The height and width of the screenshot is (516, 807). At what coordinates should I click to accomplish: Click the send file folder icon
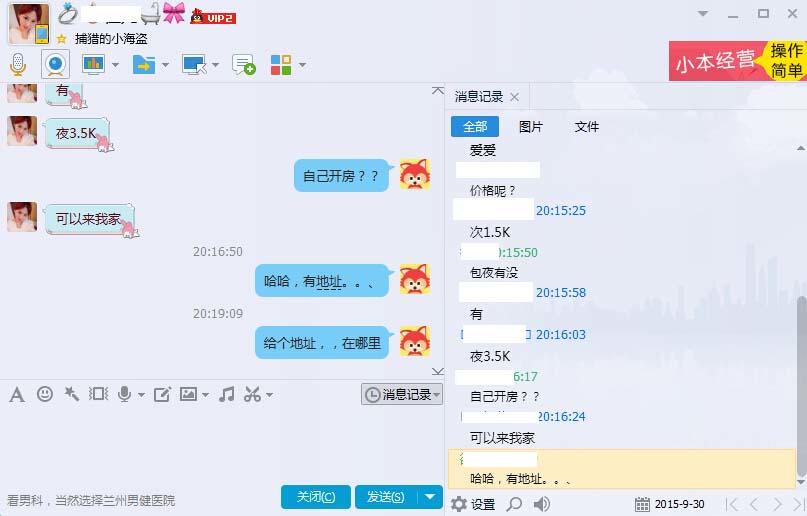click(144, 65)
